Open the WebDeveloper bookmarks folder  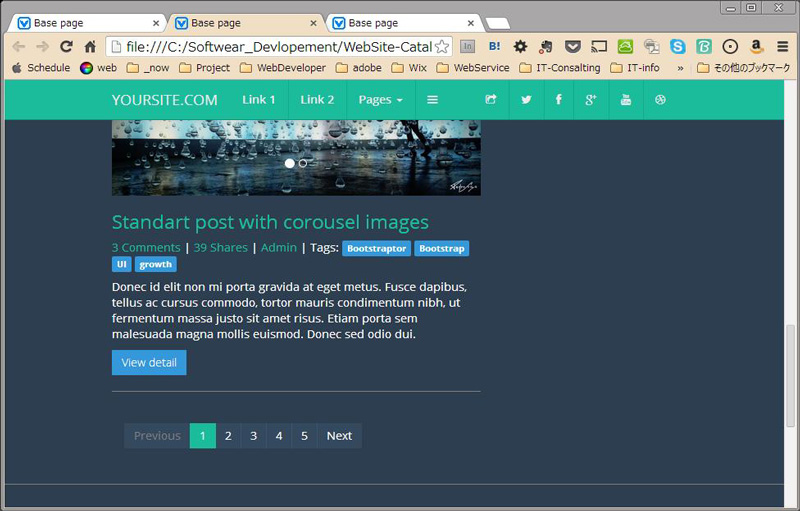coord(283,68)
